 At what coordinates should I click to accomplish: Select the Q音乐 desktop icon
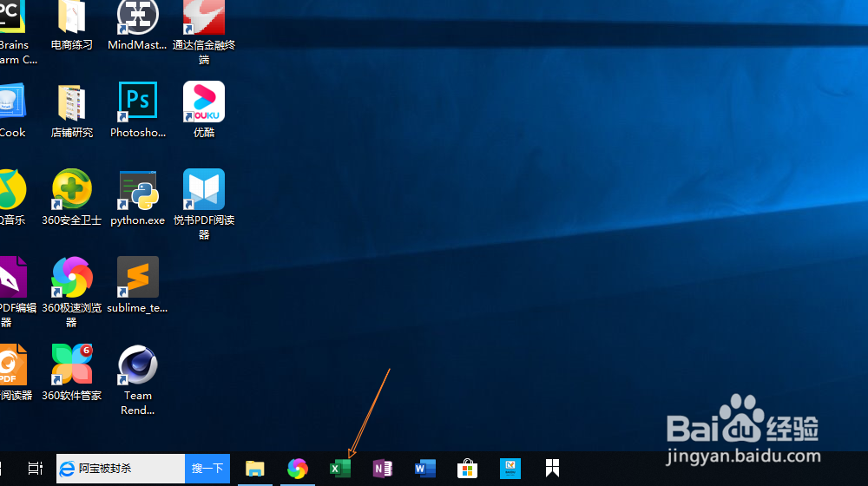click(12, 198)
